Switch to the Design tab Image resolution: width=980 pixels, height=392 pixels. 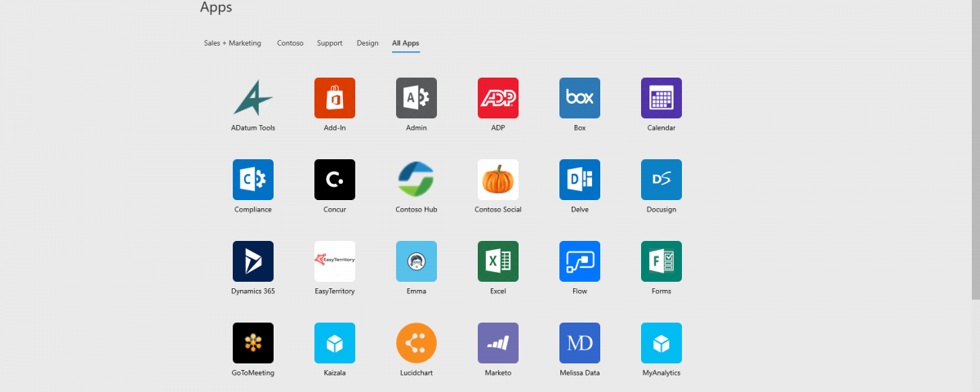367,43
